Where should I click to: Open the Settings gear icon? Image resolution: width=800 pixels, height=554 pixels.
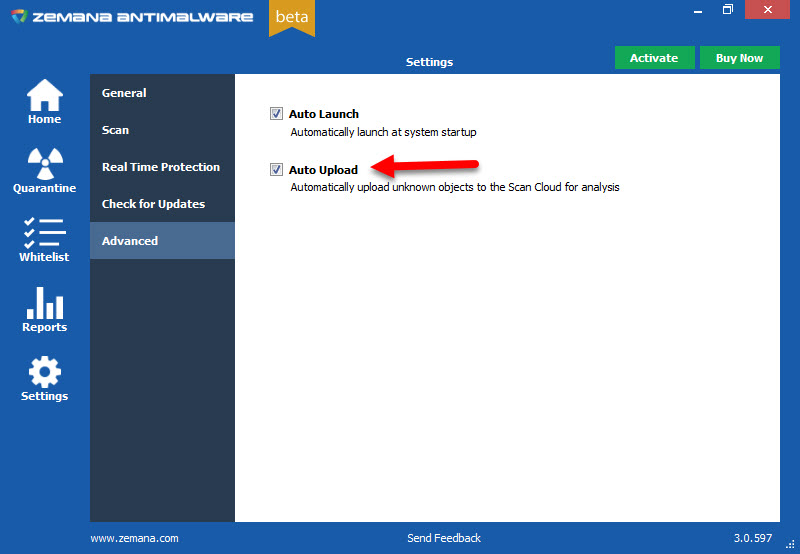point(45,372)
